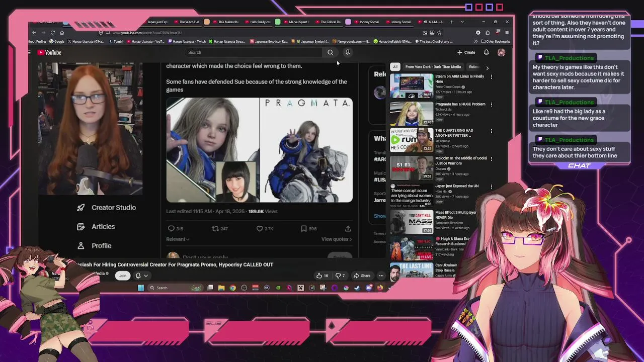Click the browser address bar URL
The height and width of the screenshot is (362, 644).
(146, 33)
